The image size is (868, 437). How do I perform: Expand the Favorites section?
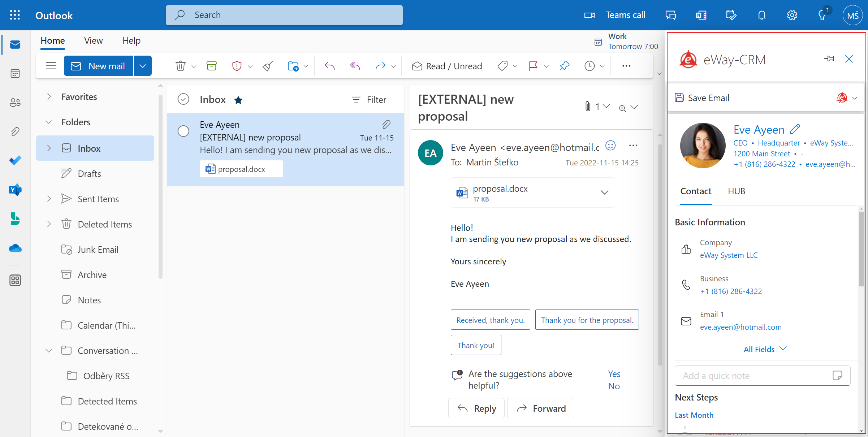[49, 96]
